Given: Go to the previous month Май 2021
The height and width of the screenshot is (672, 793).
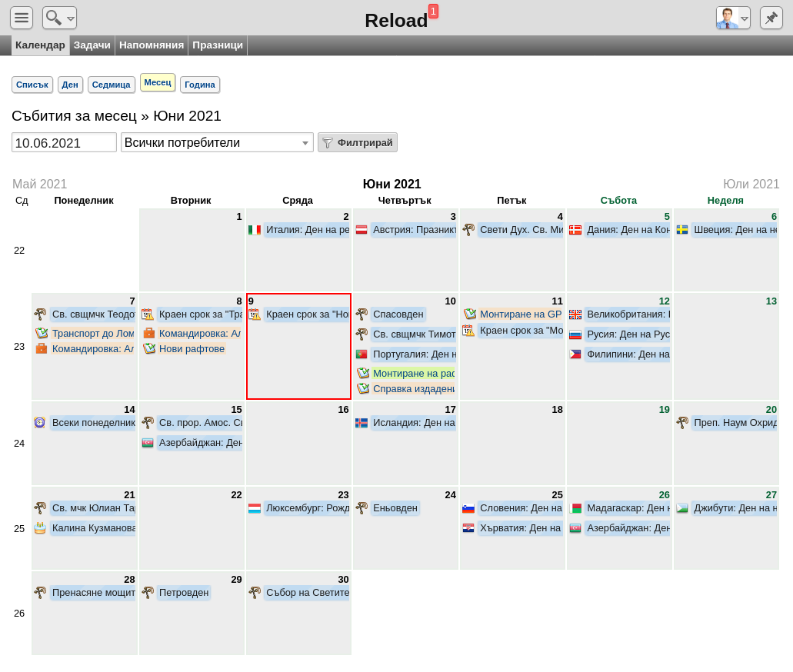Looking at the screenshot, I should coord(39,184).
